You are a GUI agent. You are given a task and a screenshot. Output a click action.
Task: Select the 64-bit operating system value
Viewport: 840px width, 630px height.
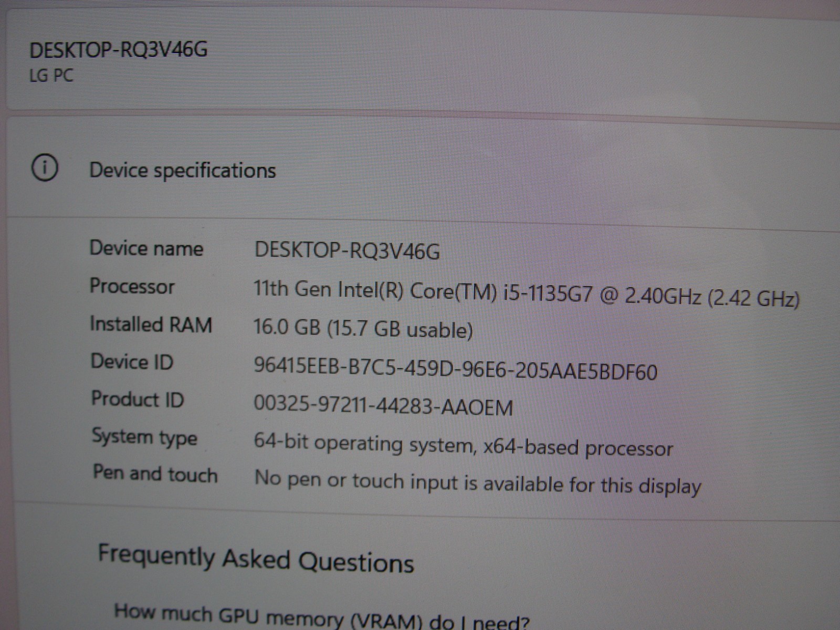tap(463, 445)
